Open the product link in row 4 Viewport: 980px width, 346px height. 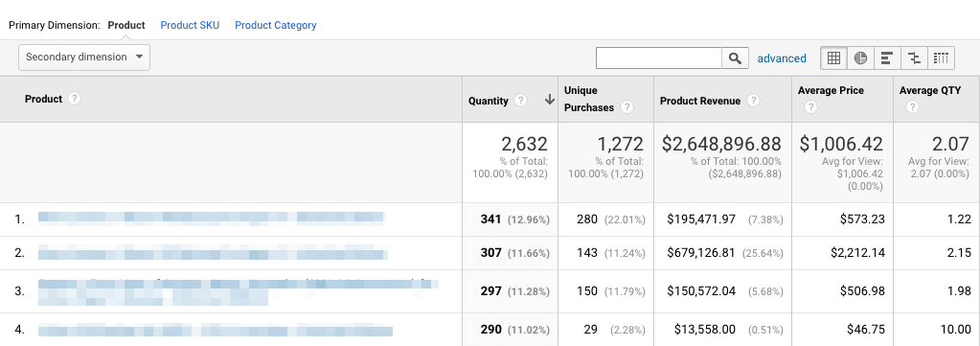(x=215, y=330)
